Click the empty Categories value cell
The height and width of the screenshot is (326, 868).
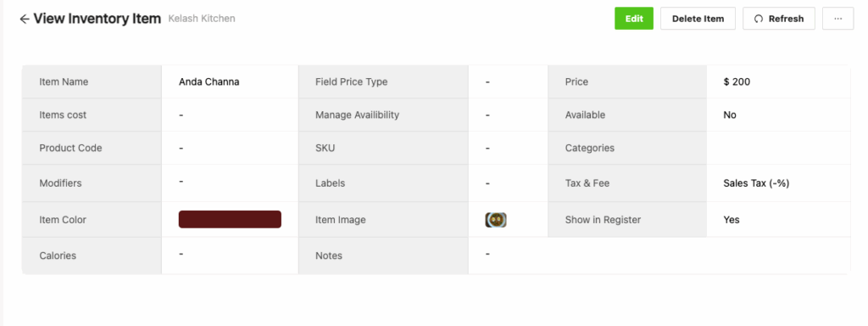[778, 148]
